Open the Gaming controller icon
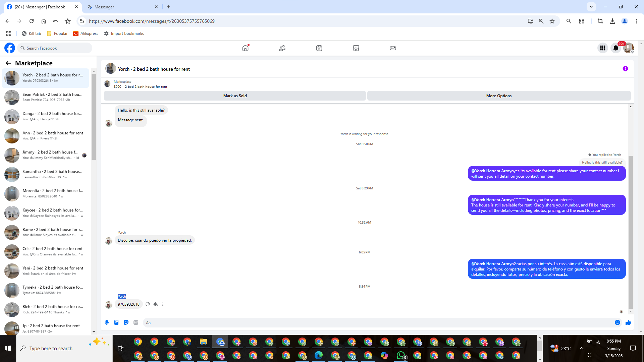Viewport: 644px width, 362px height. coord(393,48)
